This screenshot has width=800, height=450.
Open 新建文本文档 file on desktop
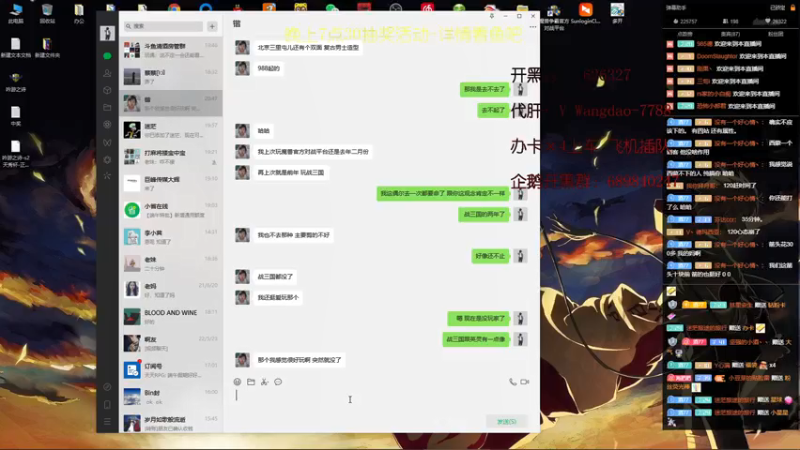click(x=16, y=48)
